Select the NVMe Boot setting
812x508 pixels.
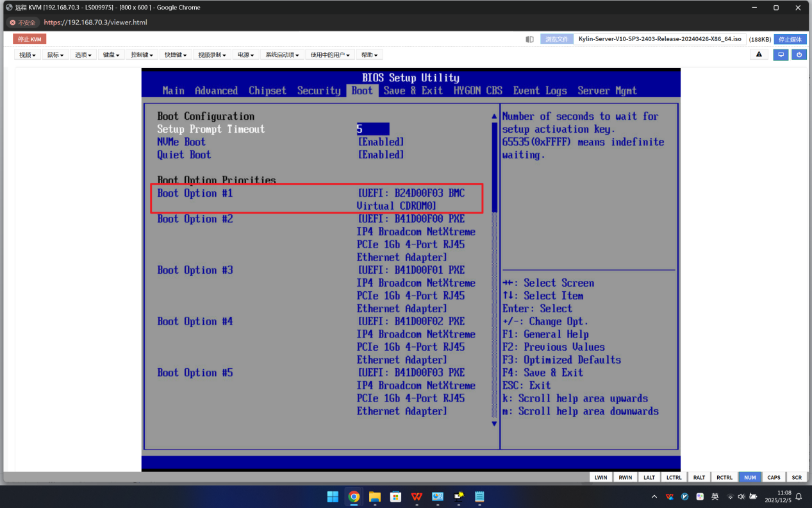click(281, 142)
